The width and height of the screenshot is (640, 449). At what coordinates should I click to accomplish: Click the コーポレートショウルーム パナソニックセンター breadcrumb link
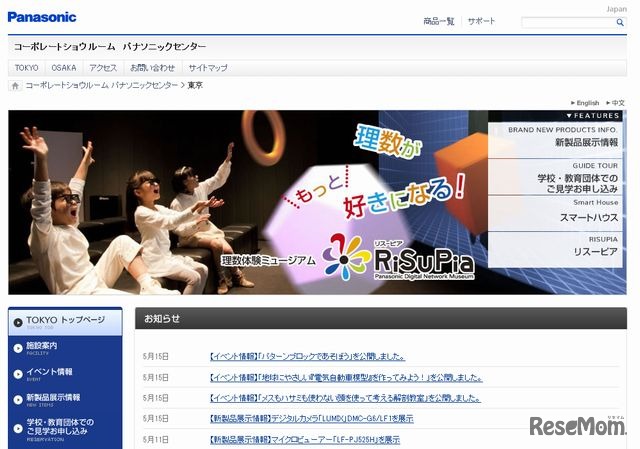click(102, 85)
